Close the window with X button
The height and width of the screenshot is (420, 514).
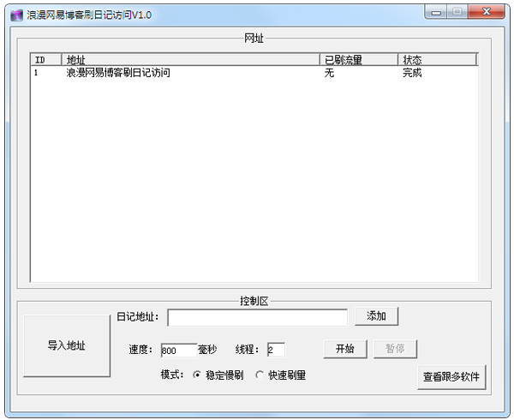[487, 12]
